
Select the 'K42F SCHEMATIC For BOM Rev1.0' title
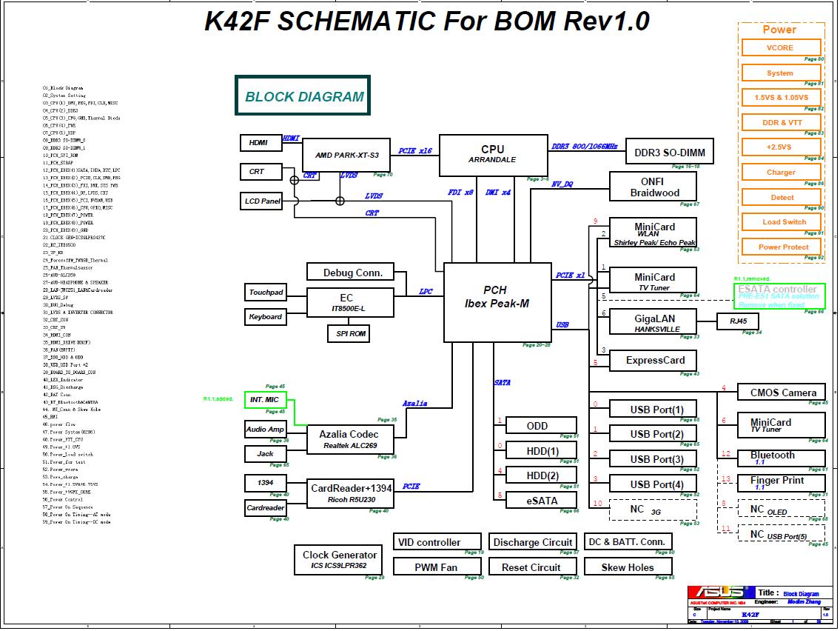point(427,21)
